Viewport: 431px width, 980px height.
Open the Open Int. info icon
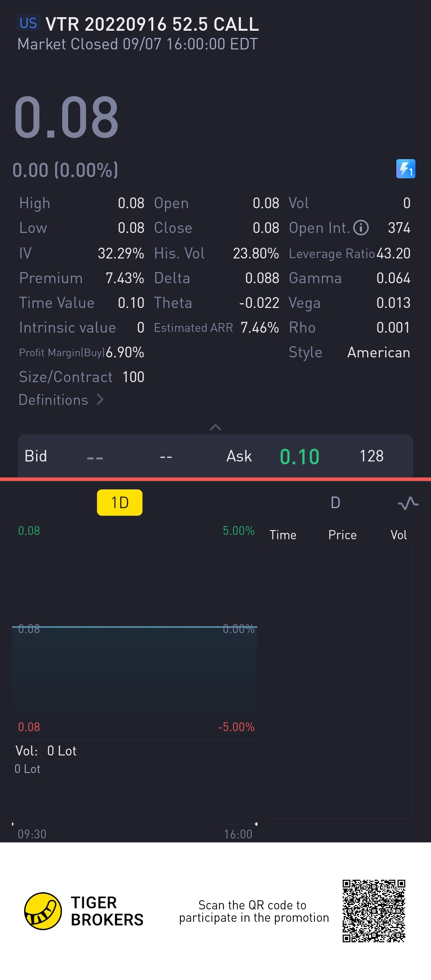pos(361,228)
